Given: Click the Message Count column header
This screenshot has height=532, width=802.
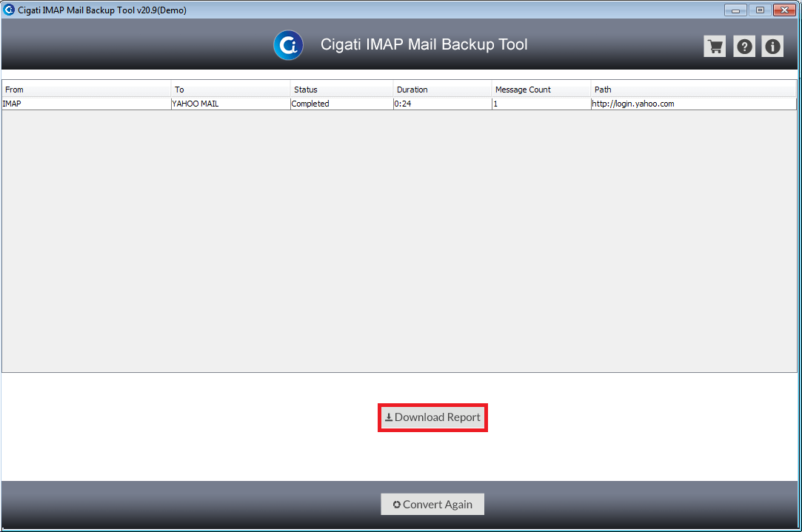Looking at the screenshot, I should (x=541, y=90).
